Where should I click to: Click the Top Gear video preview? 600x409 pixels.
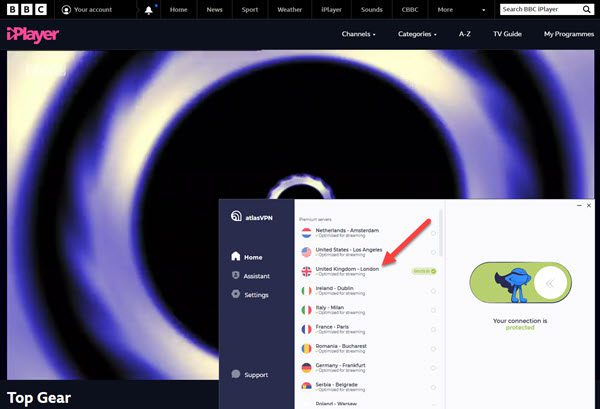(x=300, y=124)
